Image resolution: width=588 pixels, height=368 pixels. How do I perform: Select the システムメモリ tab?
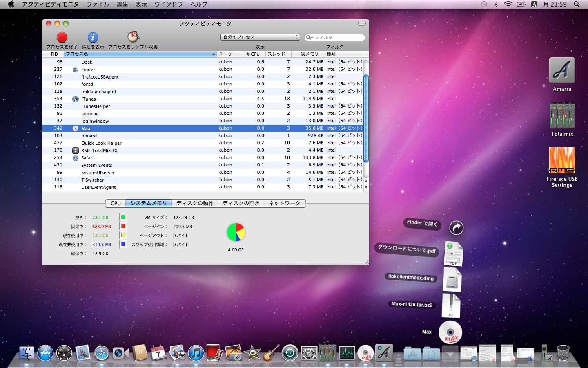pos(149,203)
